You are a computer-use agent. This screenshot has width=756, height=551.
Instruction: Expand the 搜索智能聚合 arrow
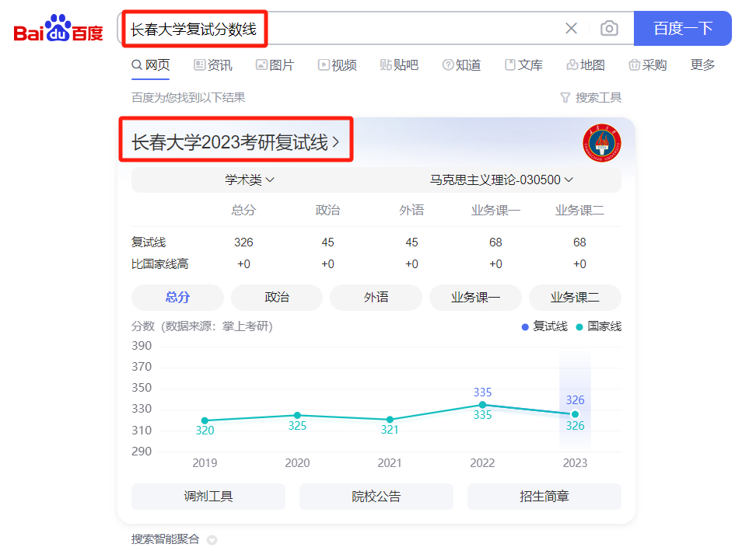pyautogui.click(x=212, y=540)
